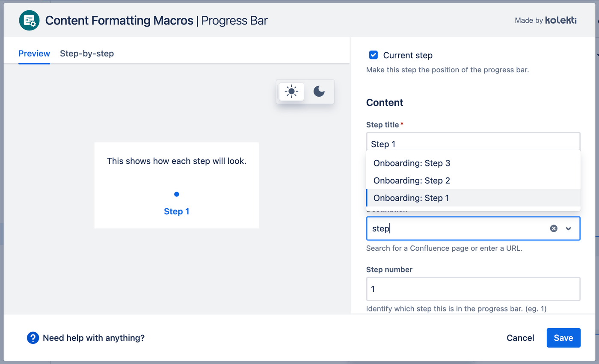This screenshot has width=599, height=364.
Task: Save the progress bar step
Action: coord(563,338)
